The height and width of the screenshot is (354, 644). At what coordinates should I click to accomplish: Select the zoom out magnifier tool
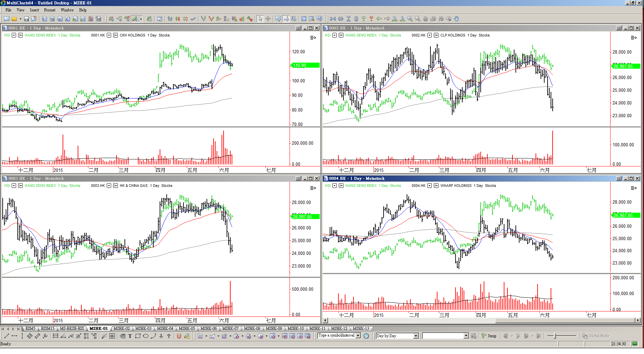pos(418,19)
